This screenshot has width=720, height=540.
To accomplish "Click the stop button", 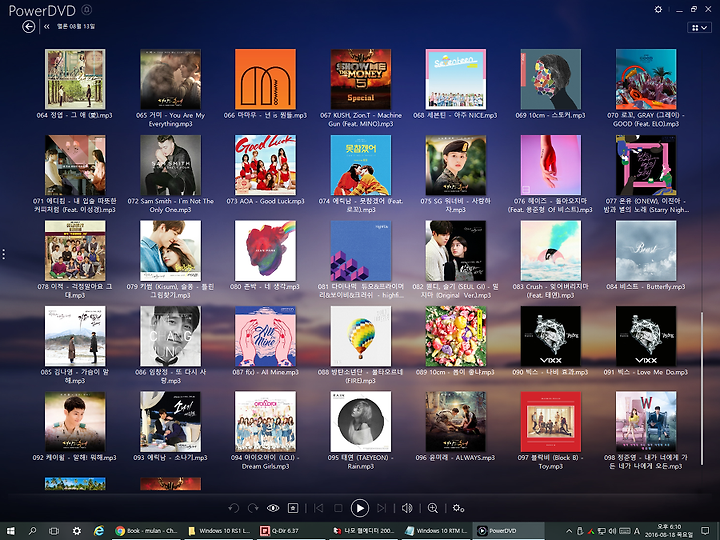I will pos(338,508).
